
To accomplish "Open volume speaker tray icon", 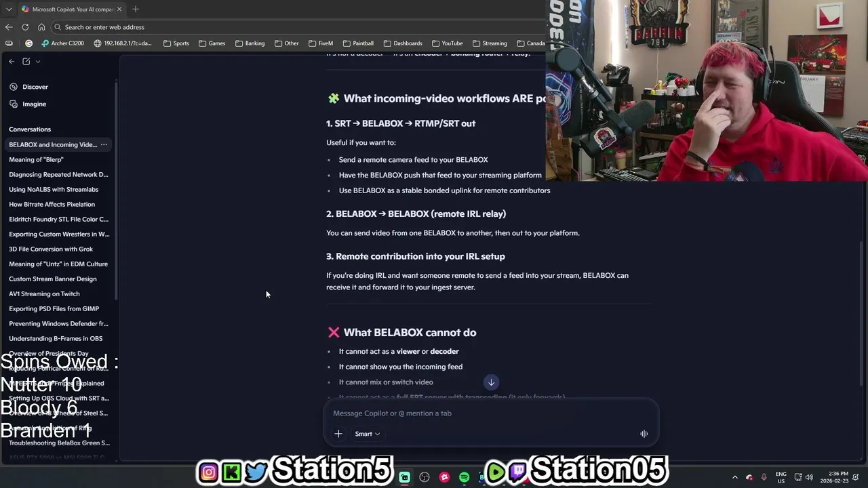I will pos(809,477).
